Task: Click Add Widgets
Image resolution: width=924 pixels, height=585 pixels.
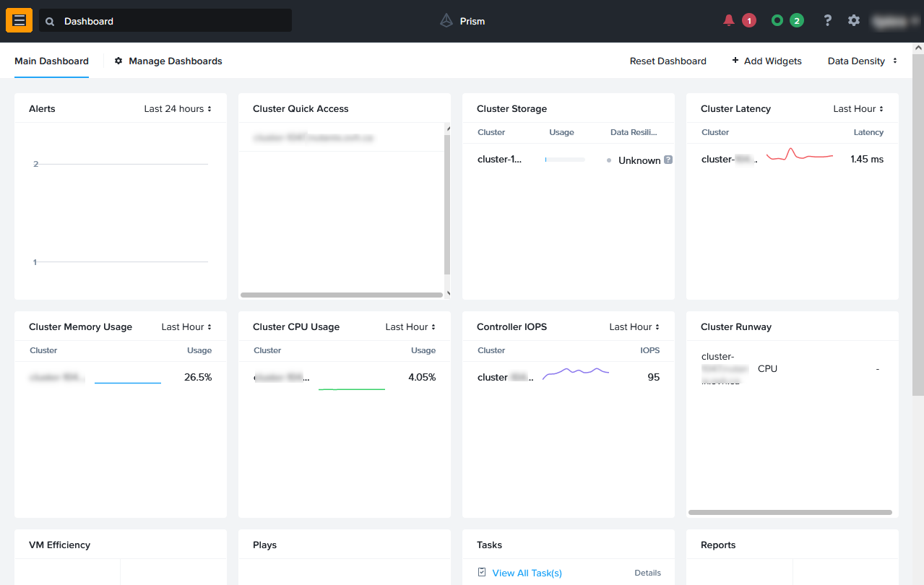Action: [767, 61]
